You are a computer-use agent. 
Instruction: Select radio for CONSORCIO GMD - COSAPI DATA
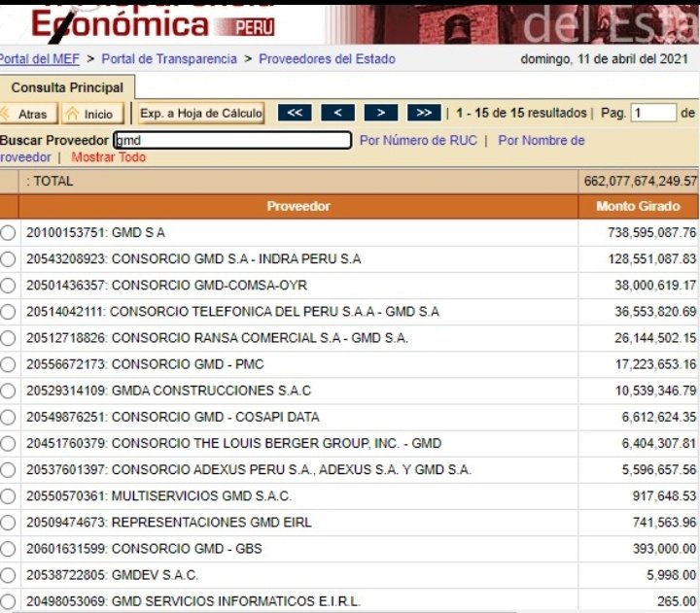pyautogui.click(x=8, y=417)
